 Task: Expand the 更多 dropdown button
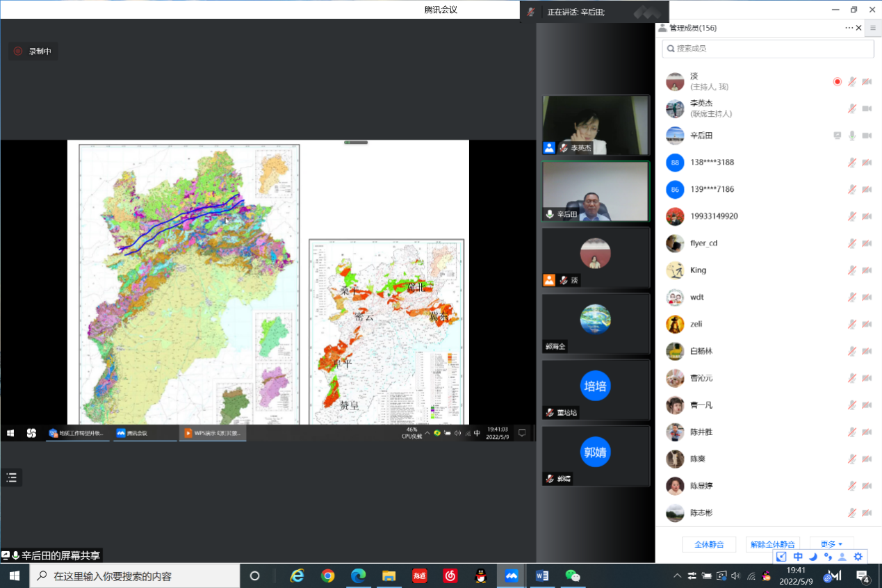click(x=831, y=544)
